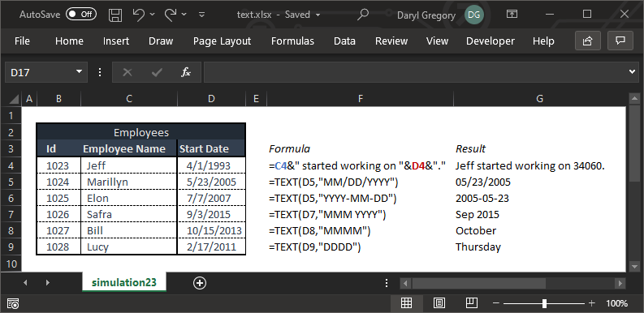Screen dimensions: 644x313
Task: Select column F header
Action: [361, 98]
